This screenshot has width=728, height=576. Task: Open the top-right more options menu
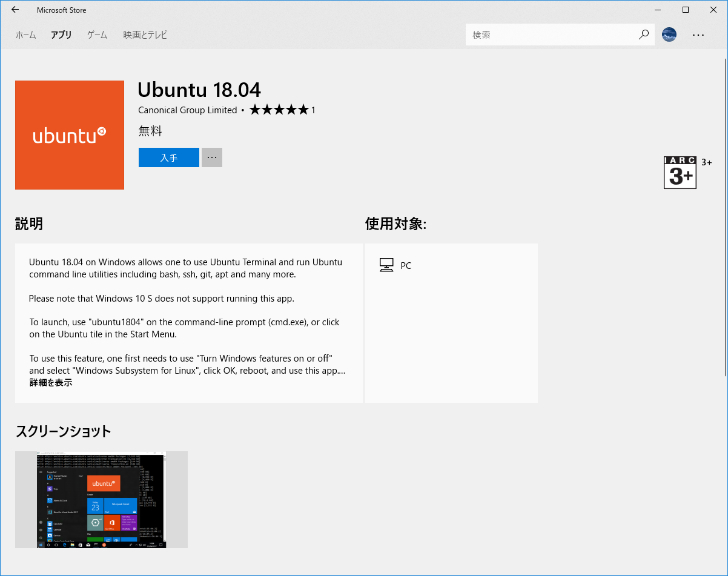pyautogui.click(x=698, y=35)
